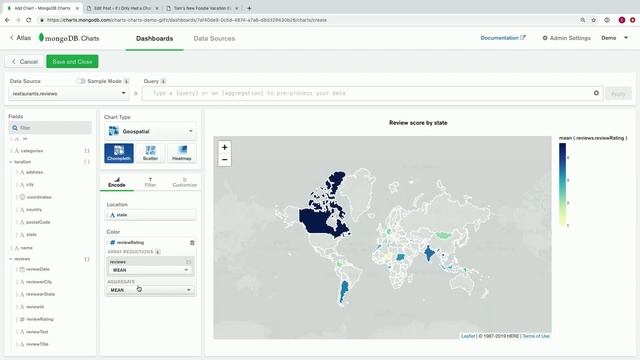This screenshot has height=360, width=640.
Task: Open the Terms of Use link
Action: [536, 336]
